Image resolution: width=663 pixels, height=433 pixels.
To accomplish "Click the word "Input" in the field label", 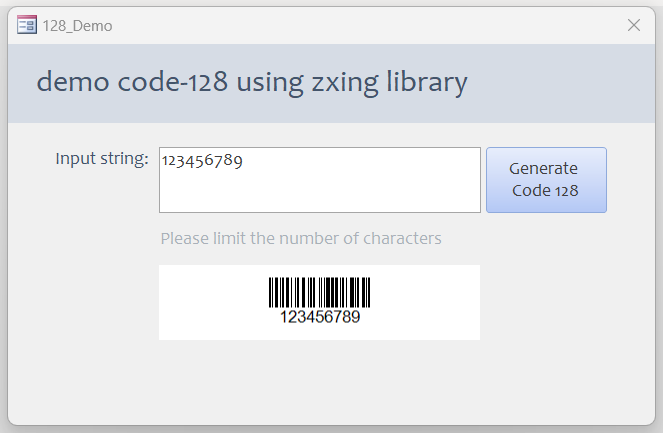I will coord(75,158).
